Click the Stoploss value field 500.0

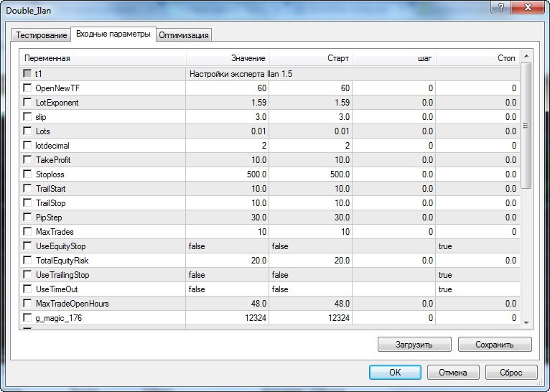point(227,174)
